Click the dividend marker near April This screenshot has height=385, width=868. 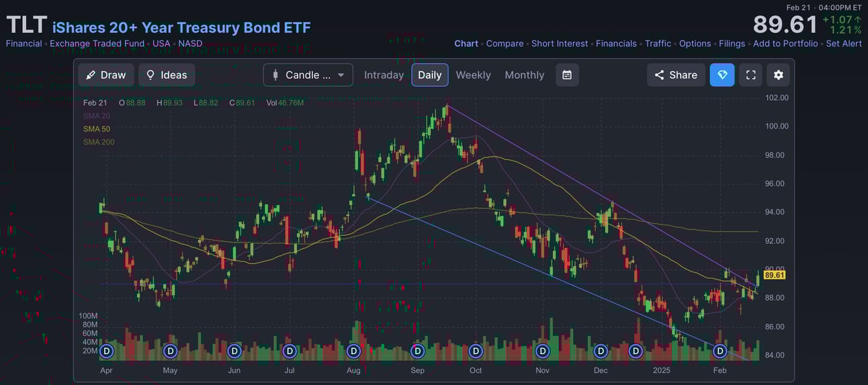pyautogui.click(x=106, y=351)
